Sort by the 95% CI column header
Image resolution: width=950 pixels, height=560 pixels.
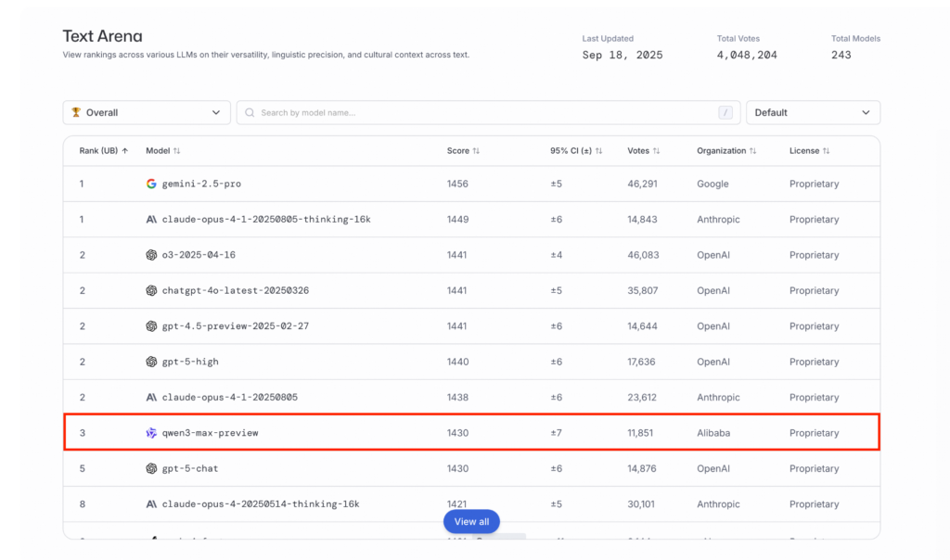[575, 150]
